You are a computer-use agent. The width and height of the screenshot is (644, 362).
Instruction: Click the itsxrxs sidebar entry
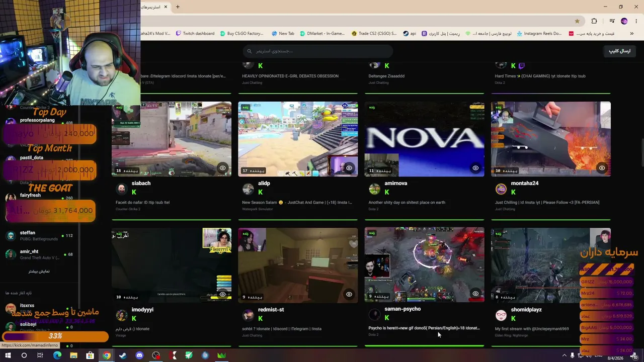point(39,308)
